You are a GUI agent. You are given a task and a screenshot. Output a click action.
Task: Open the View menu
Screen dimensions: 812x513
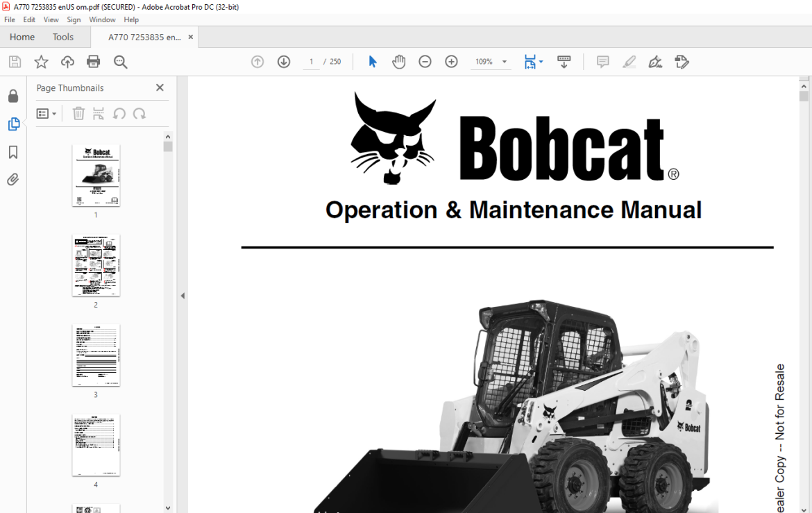(51, 19)
